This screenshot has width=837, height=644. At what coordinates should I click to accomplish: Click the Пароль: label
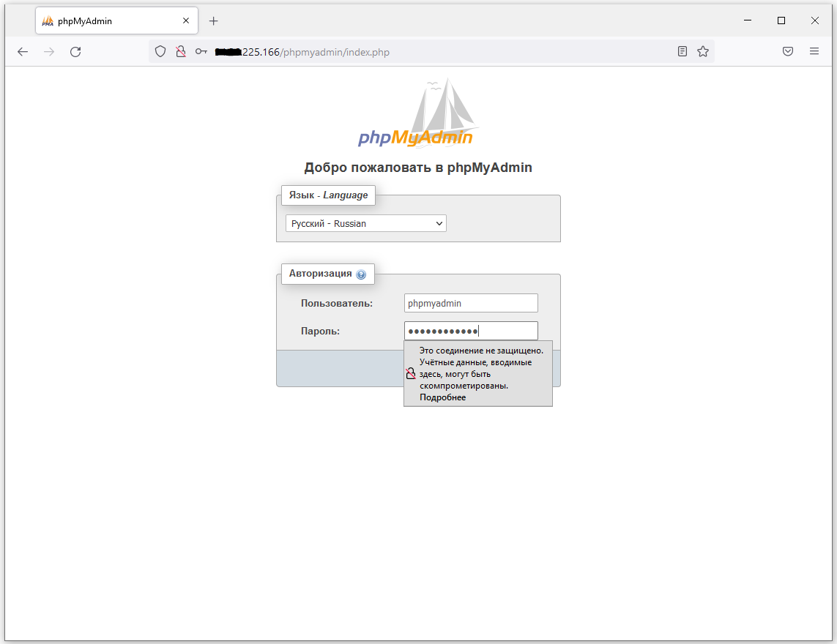pyautogui.click(x=320, y=332)
